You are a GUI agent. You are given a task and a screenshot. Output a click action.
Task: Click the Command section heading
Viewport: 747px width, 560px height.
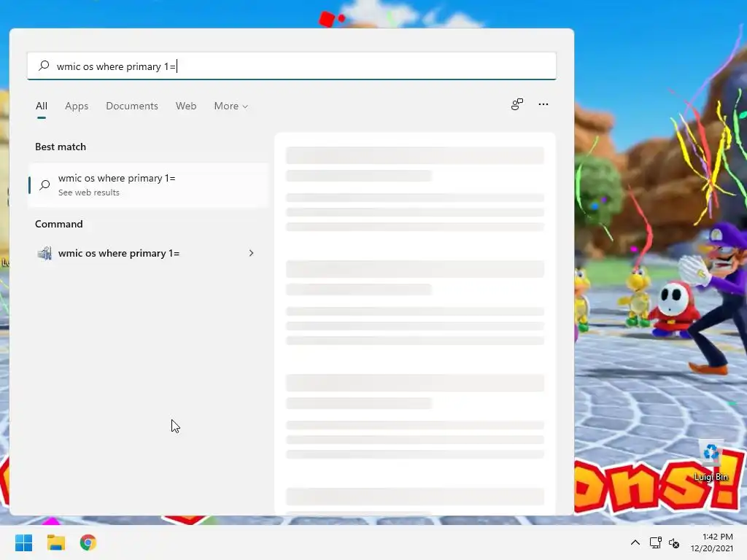[x=58, y=224]
